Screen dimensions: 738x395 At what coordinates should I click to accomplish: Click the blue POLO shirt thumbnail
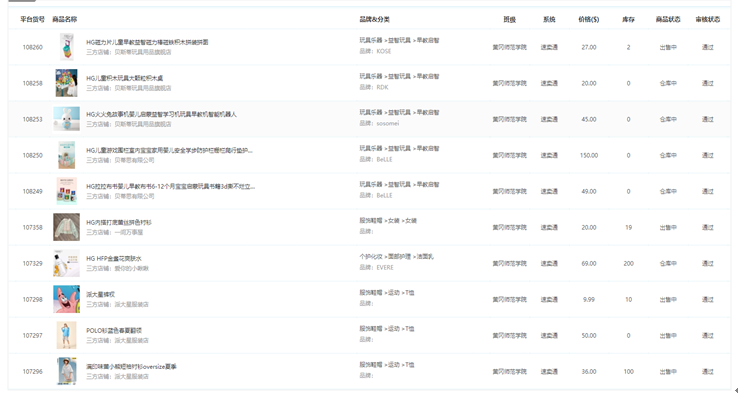tap(66, 335)
